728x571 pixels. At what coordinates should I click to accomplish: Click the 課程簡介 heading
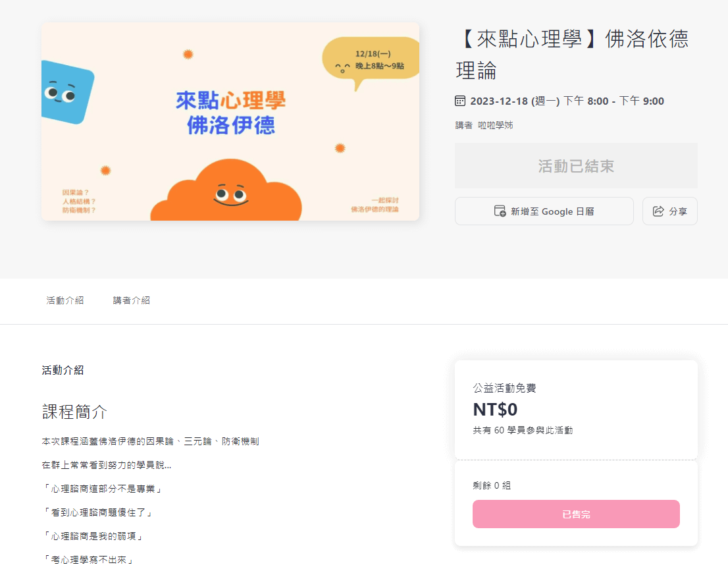[x=74, y=412]
